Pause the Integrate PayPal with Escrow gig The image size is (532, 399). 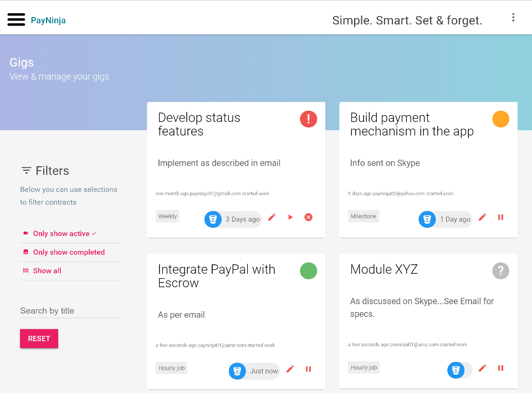click(x=309, y=369)
